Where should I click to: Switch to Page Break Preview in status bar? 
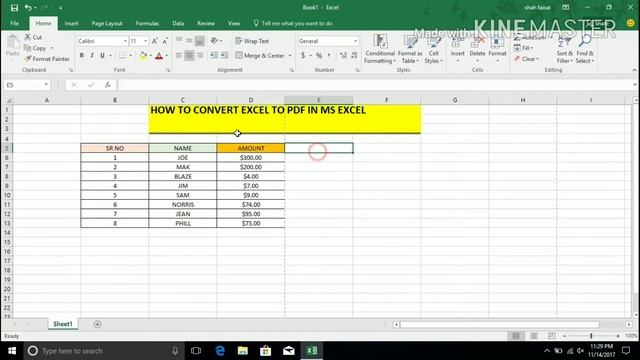(551, 336)
